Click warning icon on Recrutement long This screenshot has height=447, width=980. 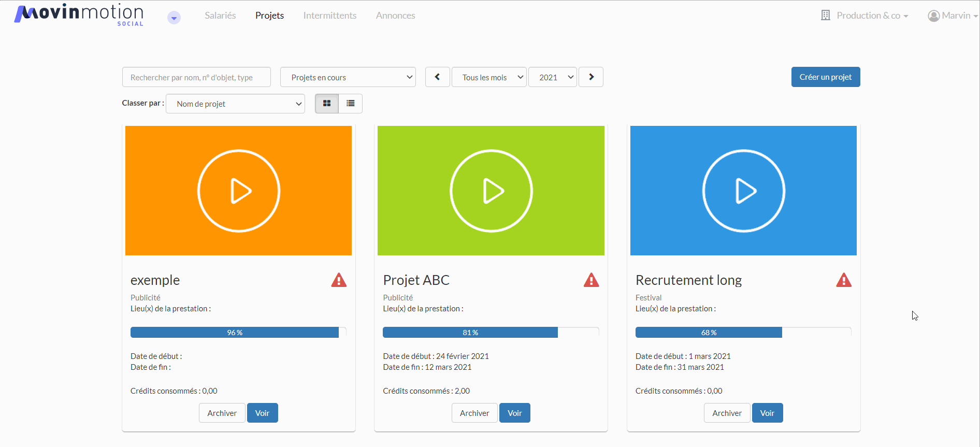click(843, 280)
